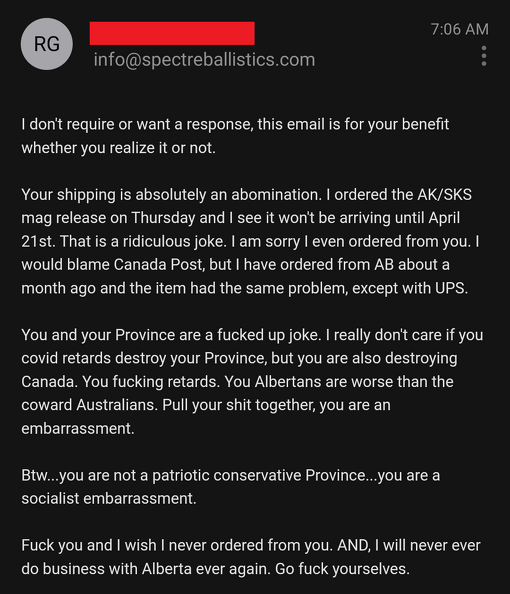Click the info@spectreballistics.com email address
The image size is (510, 594).
coord(204,60)
